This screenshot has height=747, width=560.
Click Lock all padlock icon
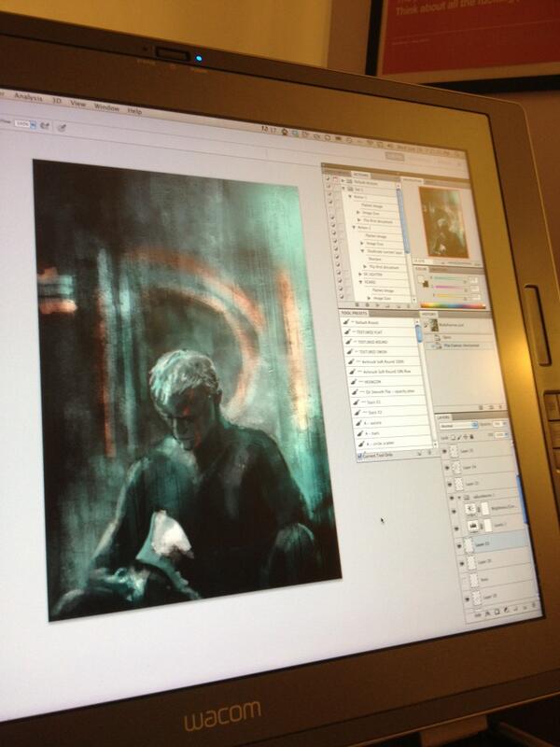click(471, 437)
